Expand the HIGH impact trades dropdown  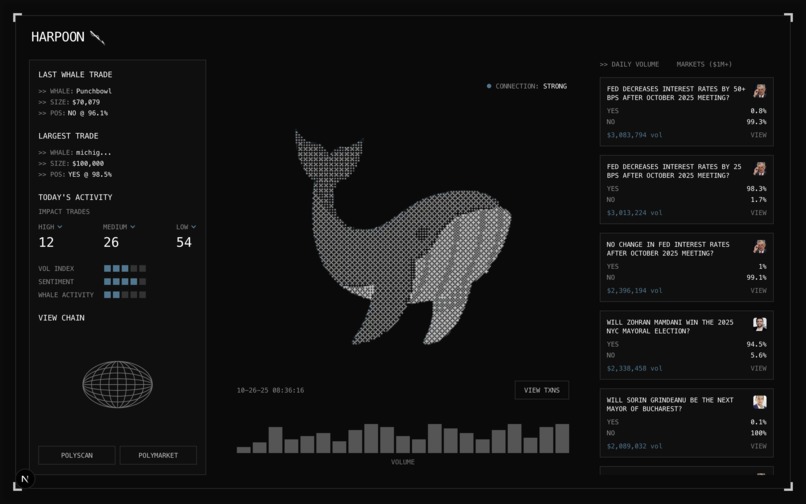(50, 227)
